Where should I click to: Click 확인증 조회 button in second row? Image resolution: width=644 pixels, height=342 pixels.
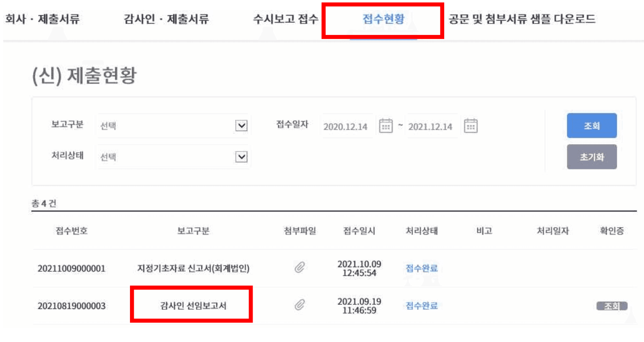coord(611,306)
